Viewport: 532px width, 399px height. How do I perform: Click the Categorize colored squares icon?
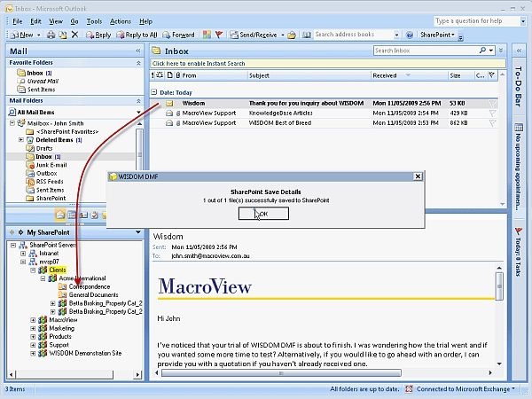(207, 35)
